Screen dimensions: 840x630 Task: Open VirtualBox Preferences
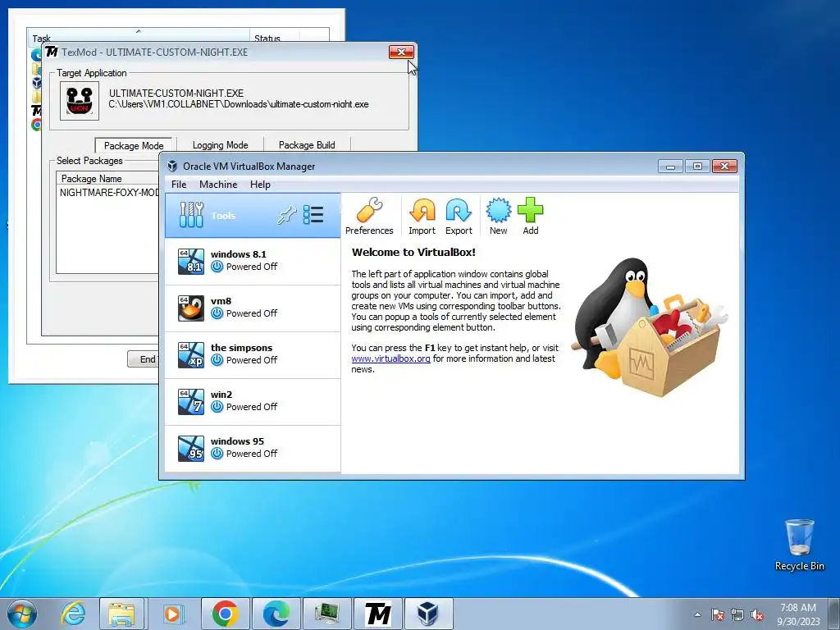[369, 216]
